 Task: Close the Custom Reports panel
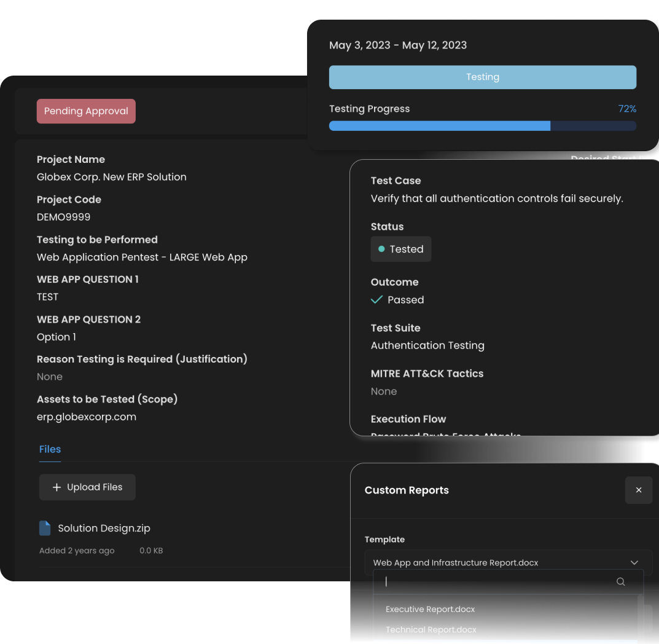pyautogui.click(x=639, y=490)
